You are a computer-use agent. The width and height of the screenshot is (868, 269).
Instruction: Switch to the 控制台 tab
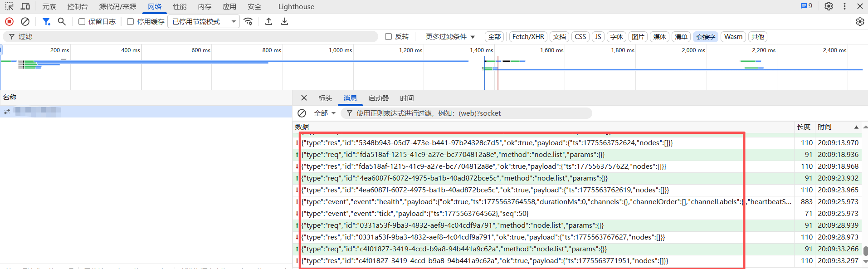pyautogui.click(x=78, y=6)
